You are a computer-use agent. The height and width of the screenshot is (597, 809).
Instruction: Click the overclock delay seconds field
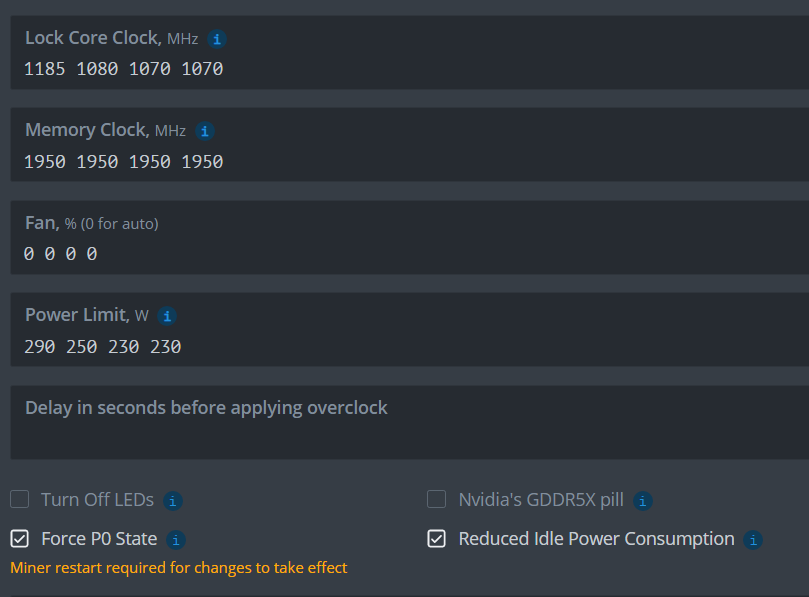(400, 421)
